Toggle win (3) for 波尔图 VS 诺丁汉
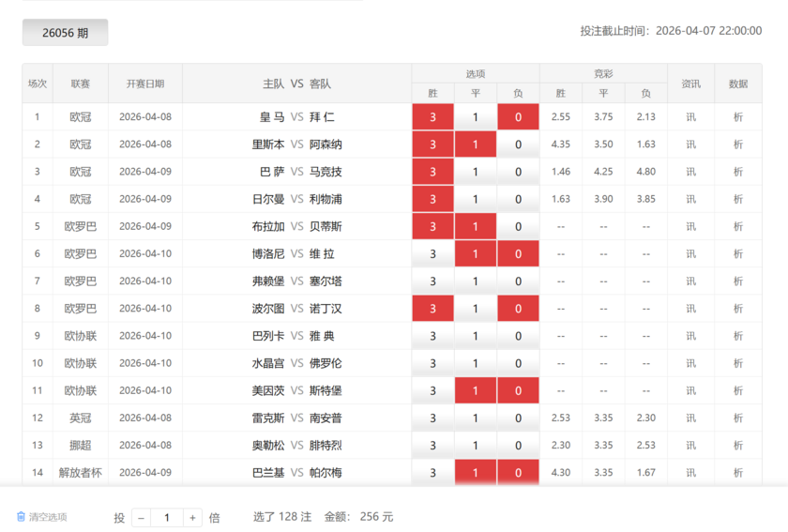The image size is (788, 532). click(432, 309)
